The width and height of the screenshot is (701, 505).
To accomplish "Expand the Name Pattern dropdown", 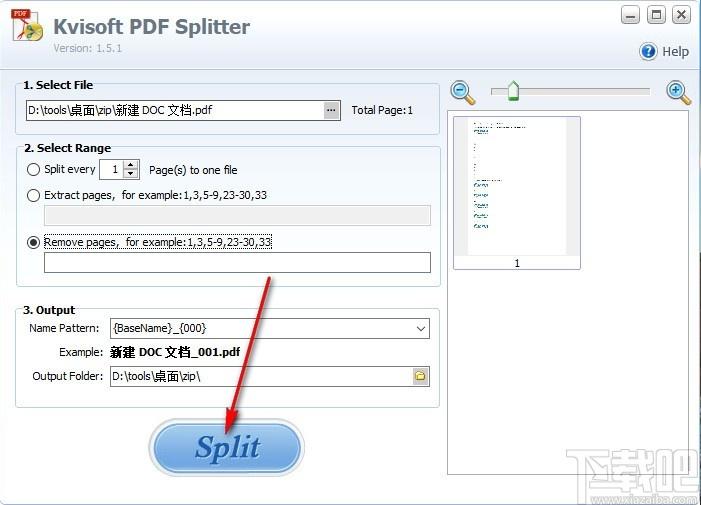I will pos(420,329).
